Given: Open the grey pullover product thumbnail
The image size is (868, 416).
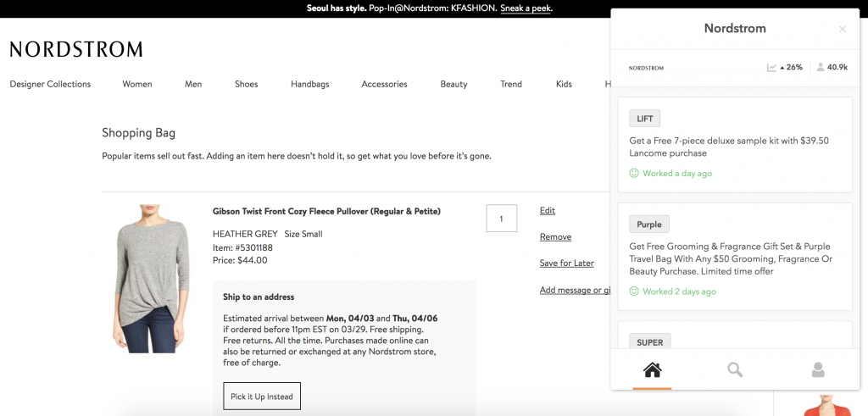Looking at the screenshot, I should pyautogui.click(x=151, y=278).
